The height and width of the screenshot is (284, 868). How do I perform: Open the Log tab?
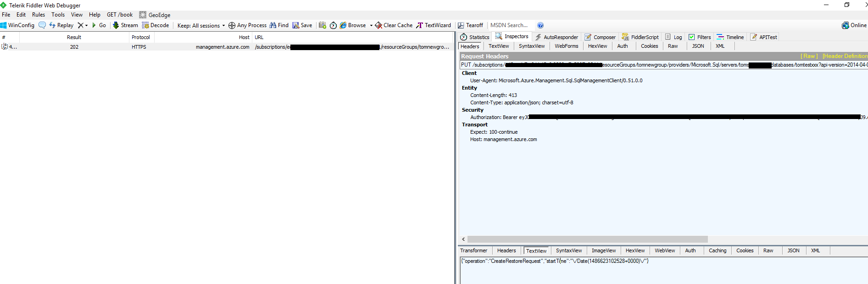tap(673, 37)
